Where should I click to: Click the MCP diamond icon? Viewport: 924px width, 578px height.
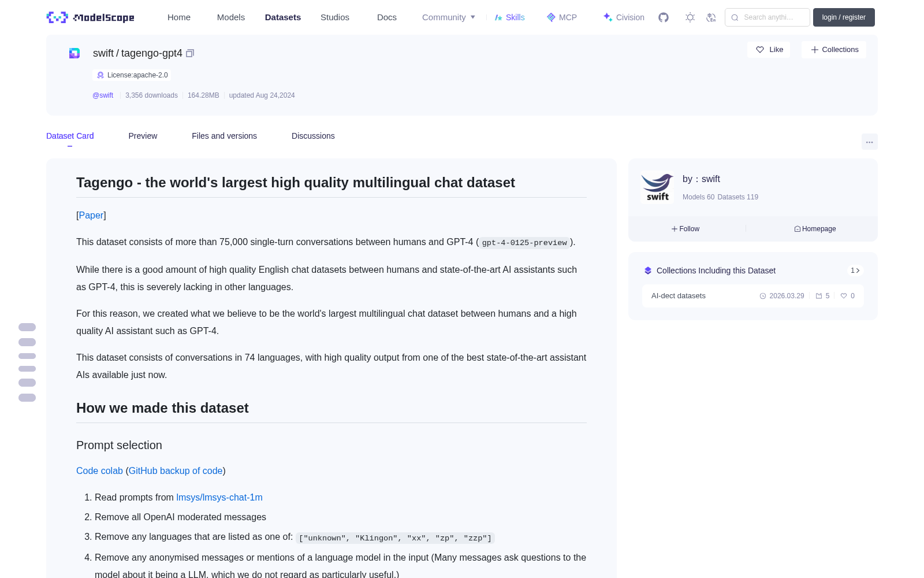[551, 17]
